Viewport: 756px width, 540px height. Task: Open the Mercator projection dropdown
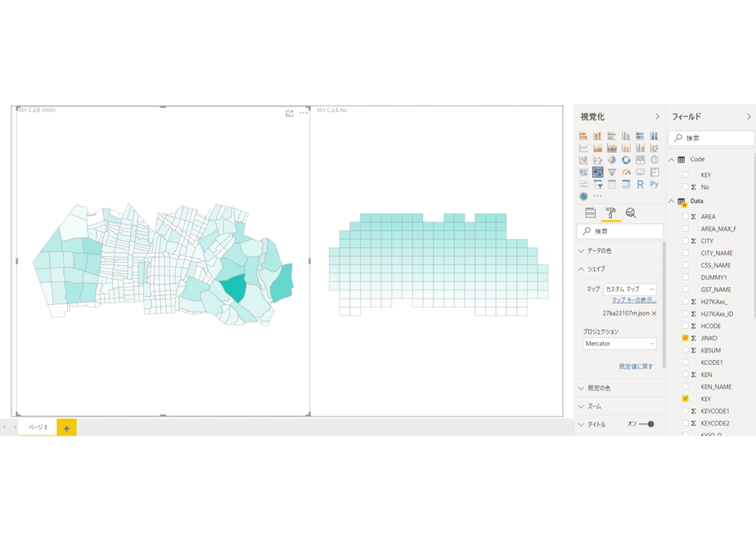[x=619, y=344]
